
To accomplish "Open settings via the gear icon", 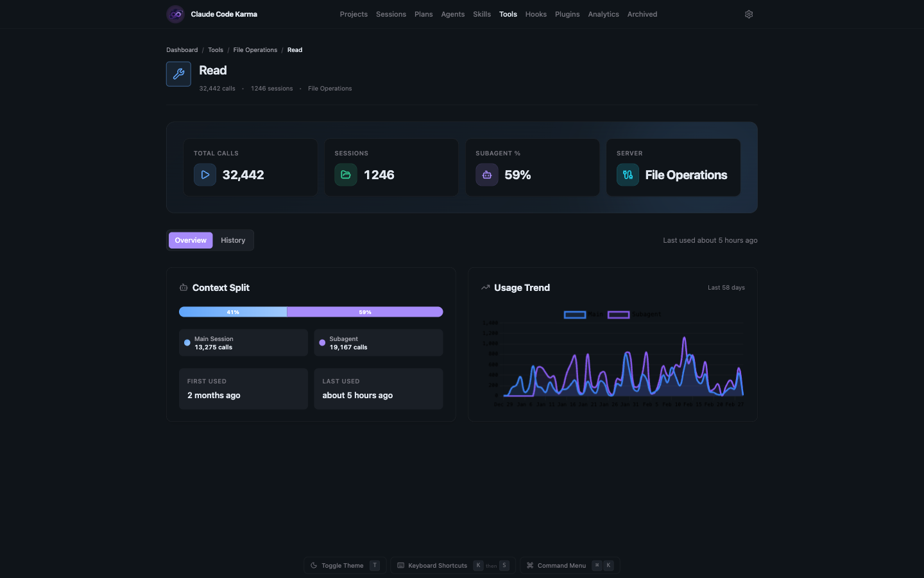I will point(749,14).
